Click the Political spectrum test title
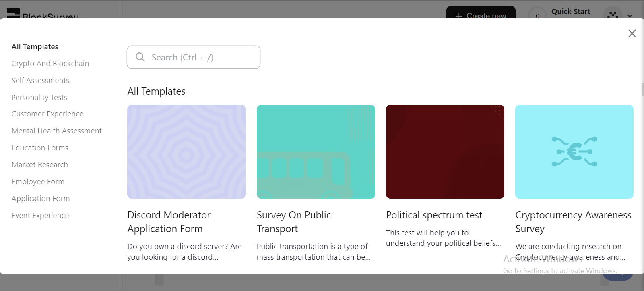Screen dimensions: 644x291 click(x=434, y=215)
